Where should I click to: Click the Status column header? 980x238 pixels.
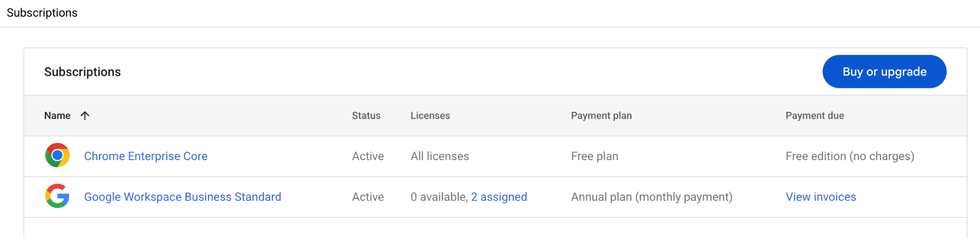pos(366,116)
